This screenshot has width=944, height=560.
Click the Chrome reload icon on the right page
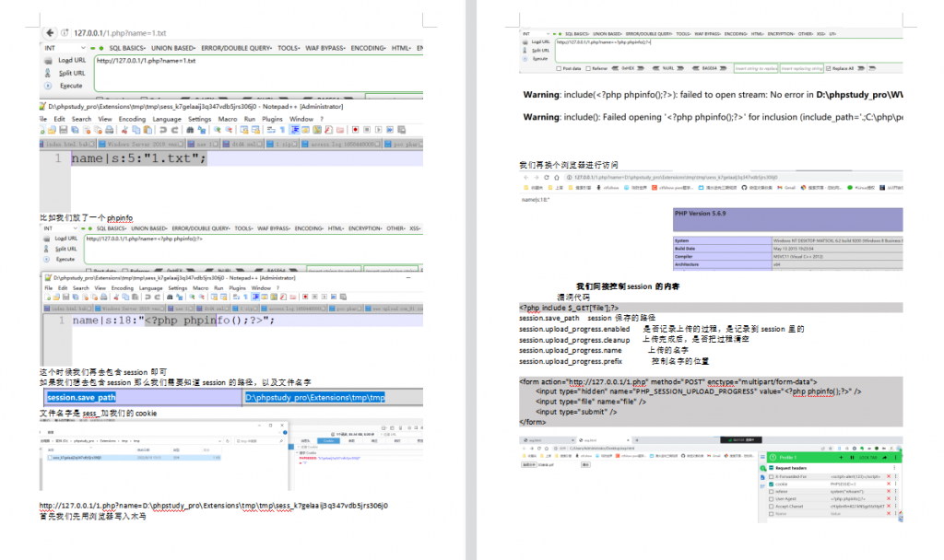click(547, 178)
